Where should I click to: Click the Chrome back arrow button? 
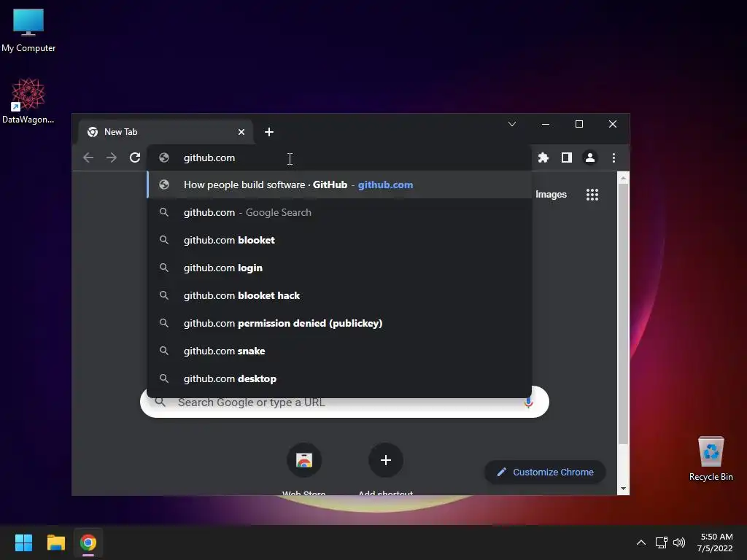point(88,157)
